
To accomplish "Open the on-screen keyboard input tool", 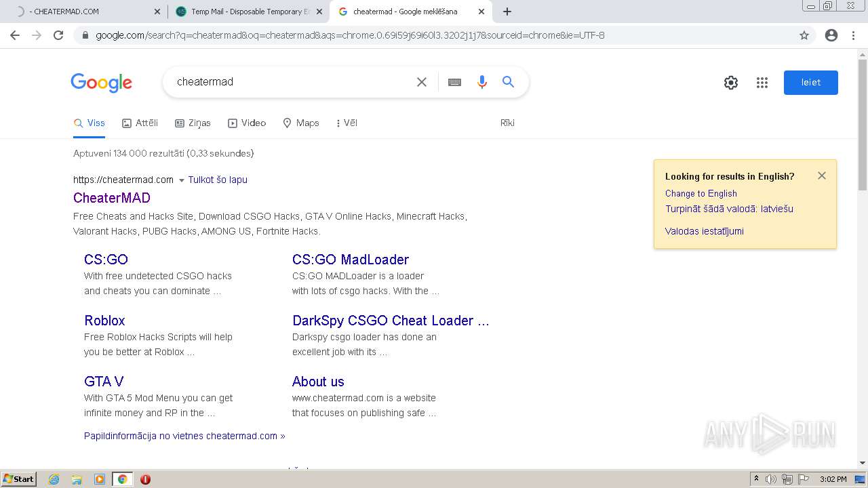I will (x=454, y=82).
